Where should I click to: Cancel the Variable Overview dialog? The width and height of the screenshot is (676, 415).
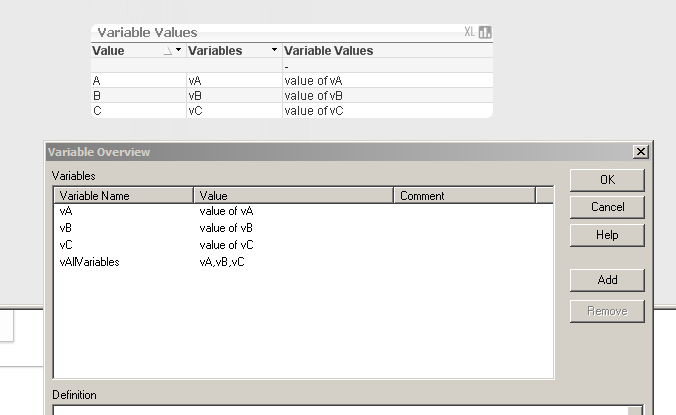(x=607, y=207)
